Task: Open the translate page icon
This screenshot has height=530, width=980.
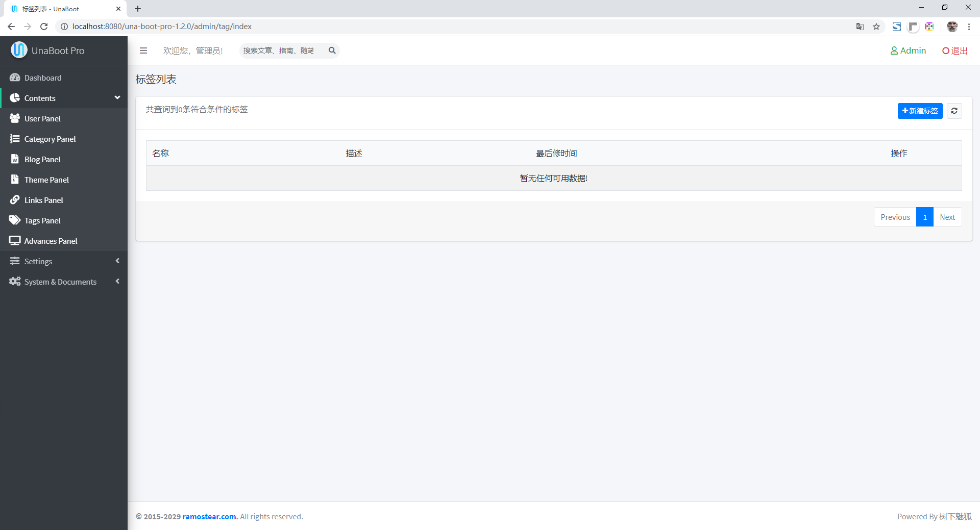Action: 860,27
